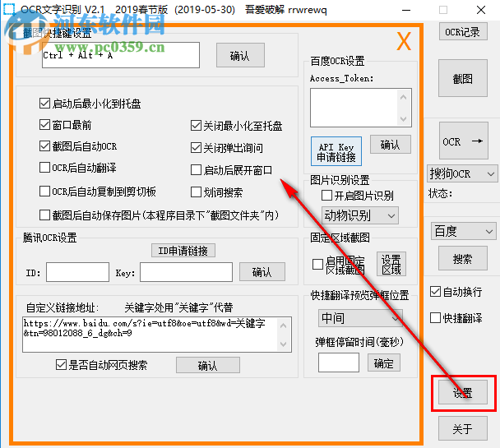This screenshot has height=448, width=500.
Task: Uncheck 自动换行 in main window
Action: pyautogui.click(x=435, y=292)
